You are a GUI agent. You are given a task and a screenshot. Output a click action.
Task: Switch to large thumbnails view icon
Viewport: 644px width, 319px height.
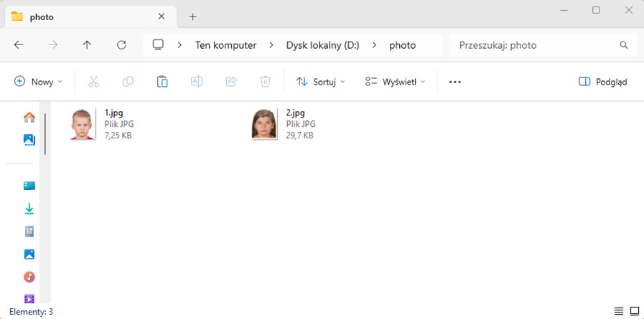(x=634, y=311)
